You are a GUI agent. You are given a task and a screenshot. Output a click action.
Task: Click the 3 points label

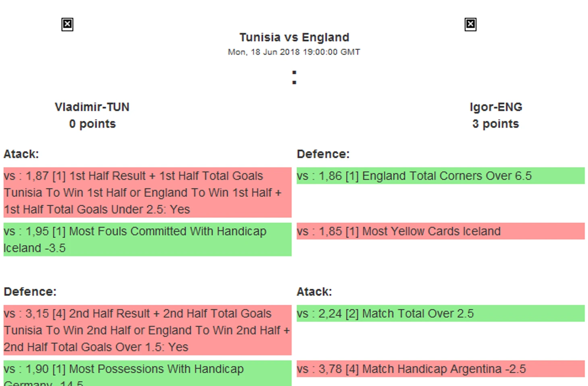tap(496, 124)
